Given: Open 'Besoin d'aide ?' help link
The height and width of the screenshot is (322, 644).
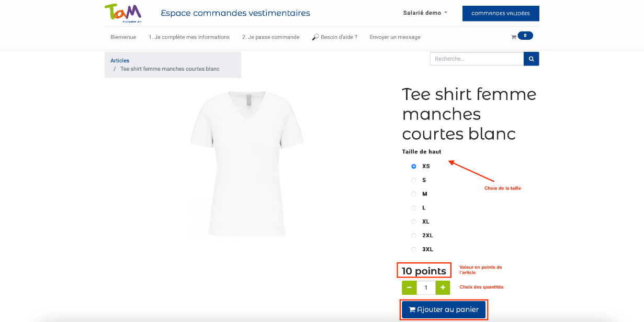Looking at the screenshot, I should (x=335, y=37).
